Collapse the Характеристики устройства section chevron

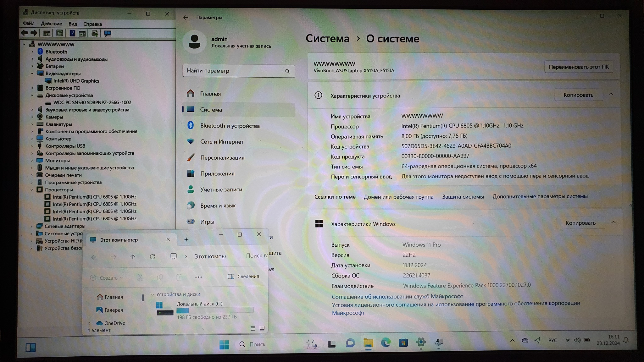[x=611, y=95]
